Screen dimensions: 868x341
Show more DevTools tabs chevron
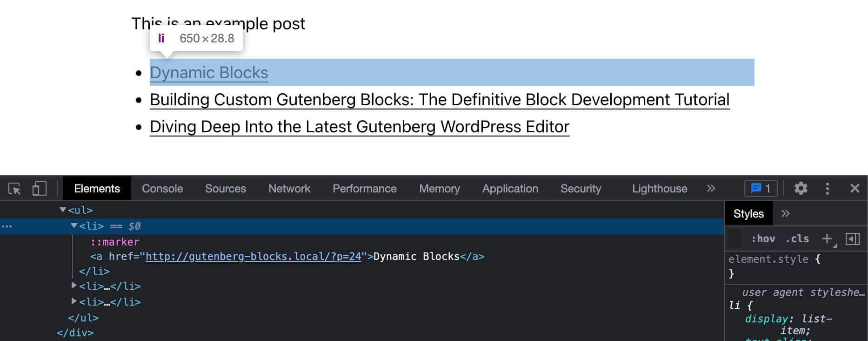[x=711, y=189]
